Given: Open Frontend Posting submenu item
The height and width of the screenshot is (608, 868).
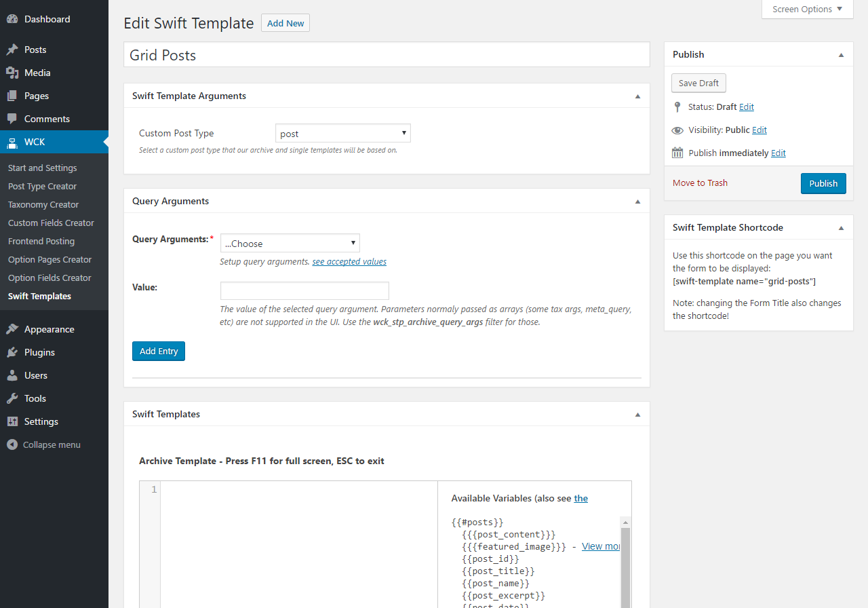Looking at the screenshot, I should [41, 241].
